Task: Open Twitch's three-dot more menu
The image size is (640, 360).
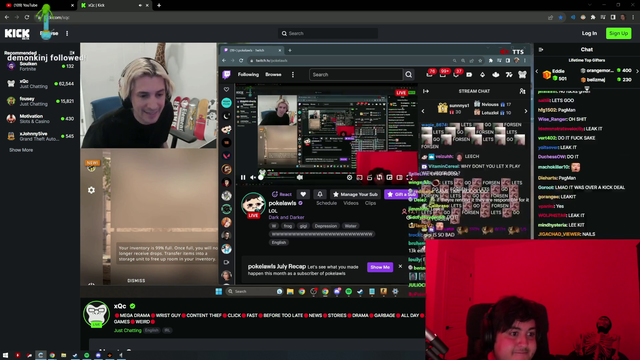Action: click(293, 75)
